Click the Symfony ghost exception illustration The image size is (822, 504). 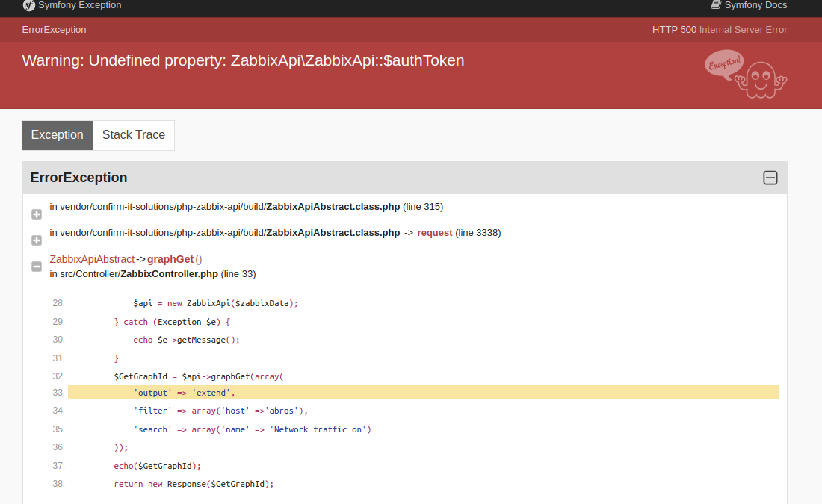coord(746,75)
